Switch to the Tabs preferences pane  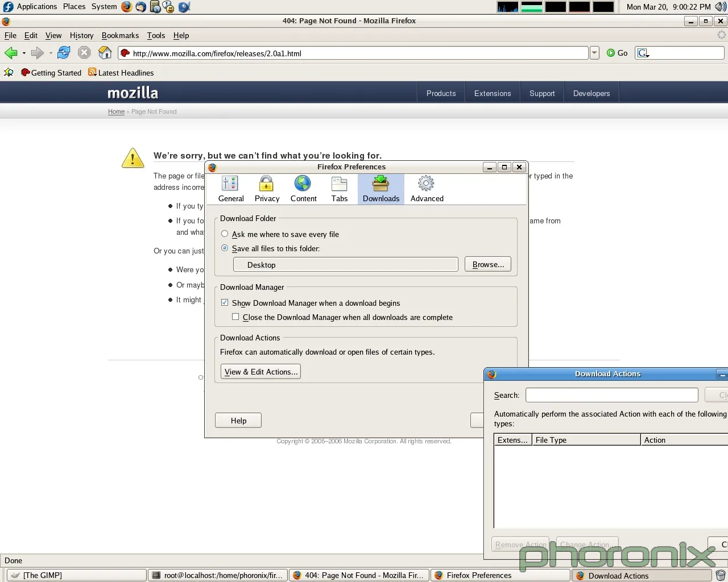pos(340,189)
